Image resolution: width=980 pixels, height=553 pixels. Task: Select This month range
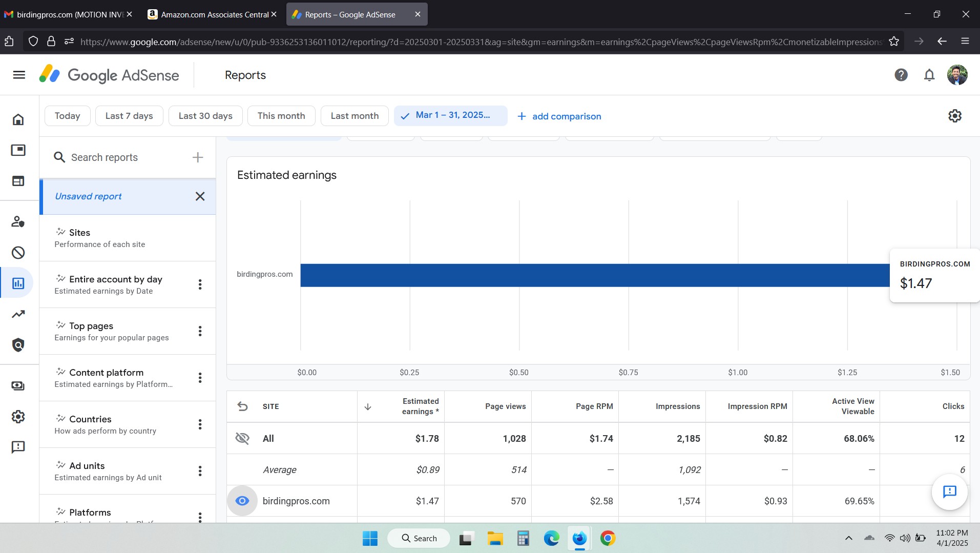(x=281, y=116)
